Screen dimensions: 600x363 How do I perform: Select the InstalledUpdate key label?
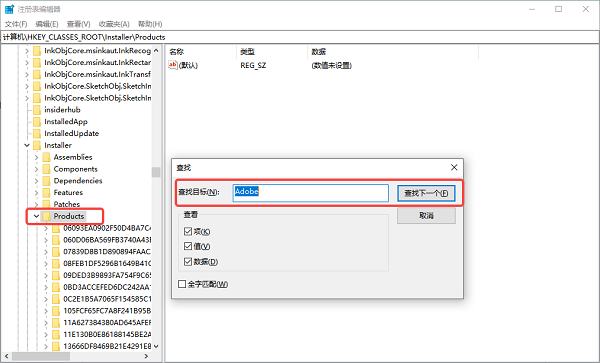72,134
